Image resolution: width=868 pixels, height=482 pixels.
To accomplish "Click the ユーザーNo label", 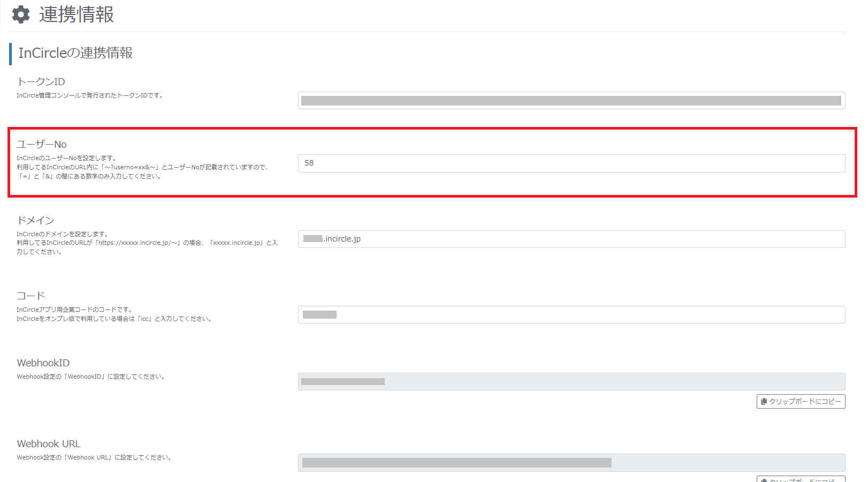I will coord(42,144).
